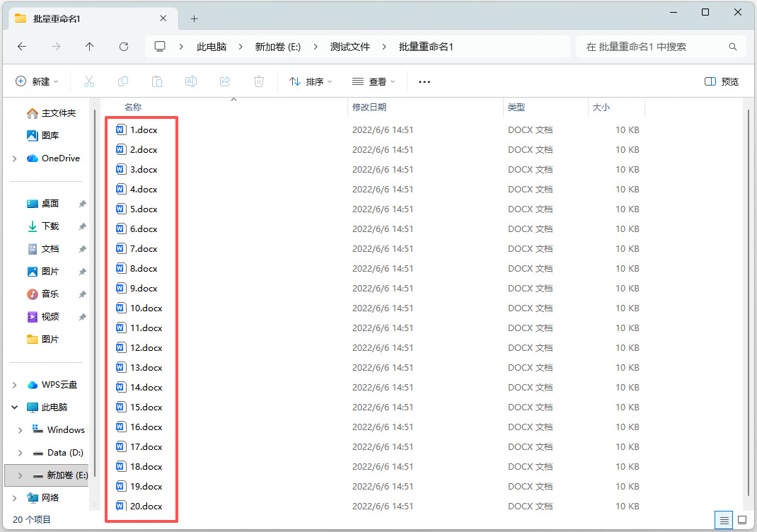757x532 pixels.
Task: Expand Data (D:) drive node
Action: [x=20, y=453]
